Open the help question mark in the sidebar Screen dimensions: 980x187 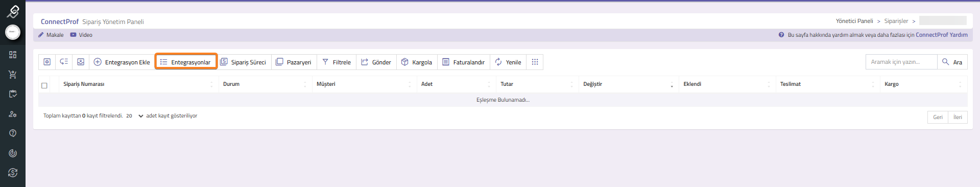click(13, 133)
